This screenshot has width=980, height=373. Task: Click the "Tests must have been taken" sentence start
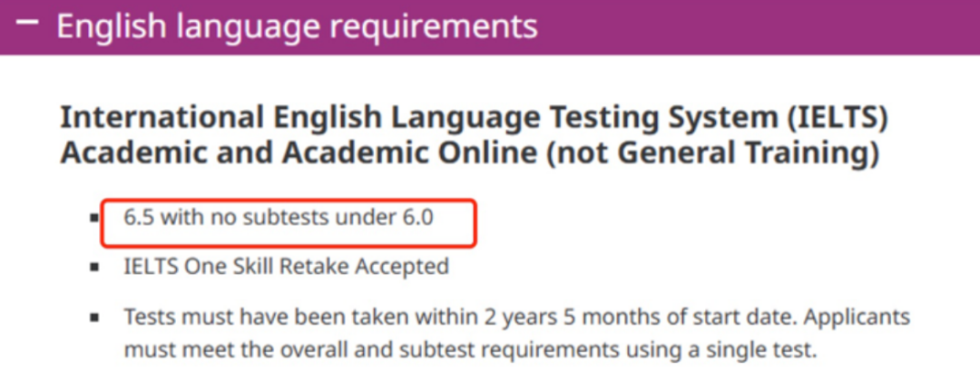pos(236,319)
